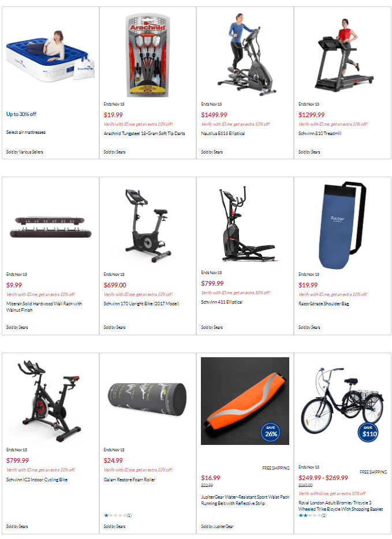This screenshot has height=539, width=392.
Task: Click the star rating under Gaiam Foam Roller
Action: pyautogui.click(x=118, y=515)
